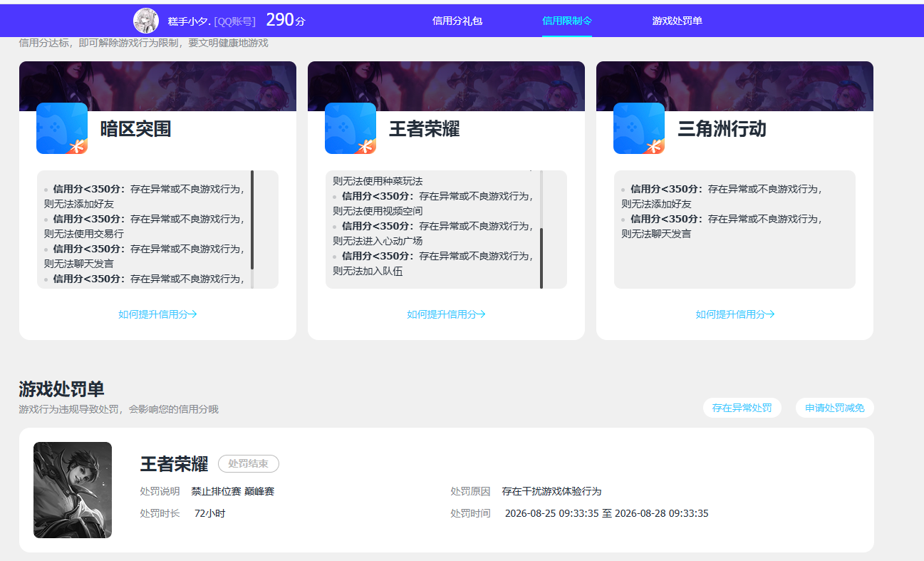Click the 处罚时间 field label
The image size is (924, 561).
pyautogui.click(x=470, y=513)
